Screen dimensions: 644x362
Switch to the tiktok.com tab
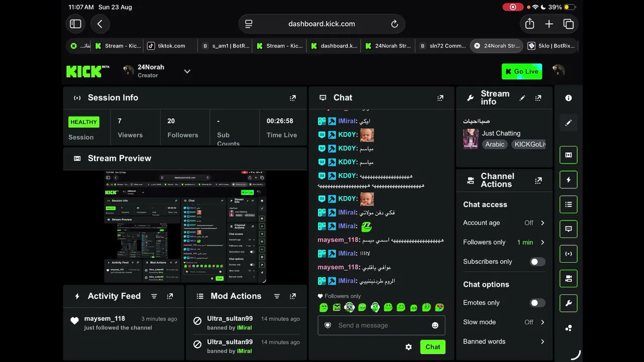click(170, 46)
